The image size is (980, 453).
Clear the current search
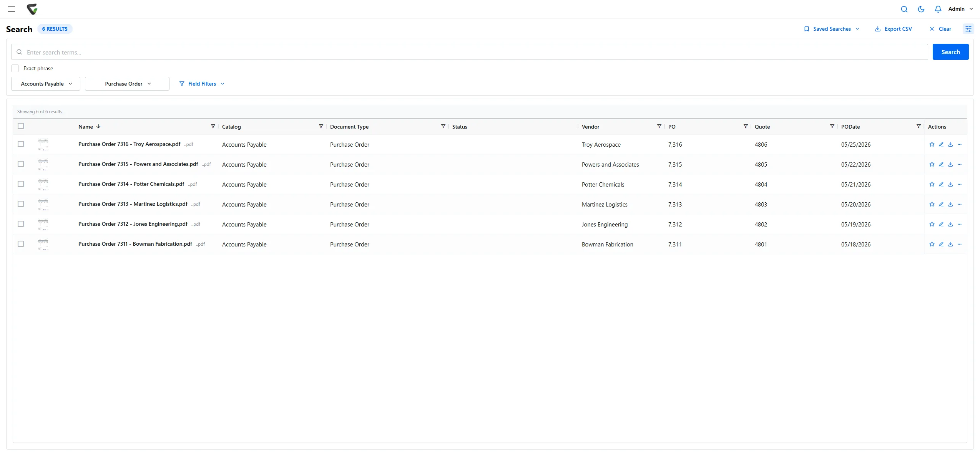940,29
